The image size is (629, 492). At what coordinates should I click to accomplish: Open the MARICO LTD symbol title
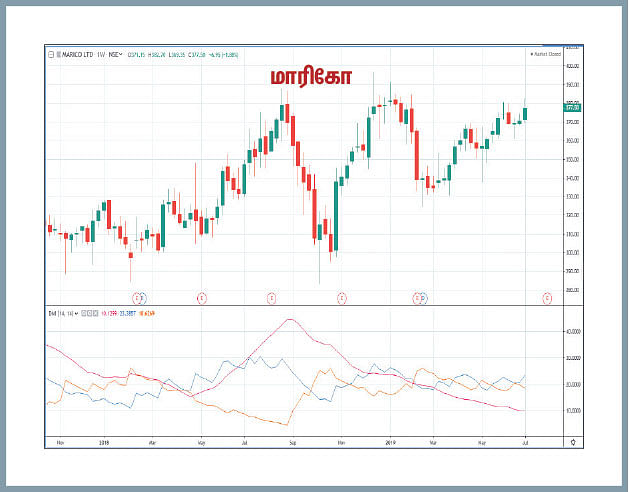[78, 54]
